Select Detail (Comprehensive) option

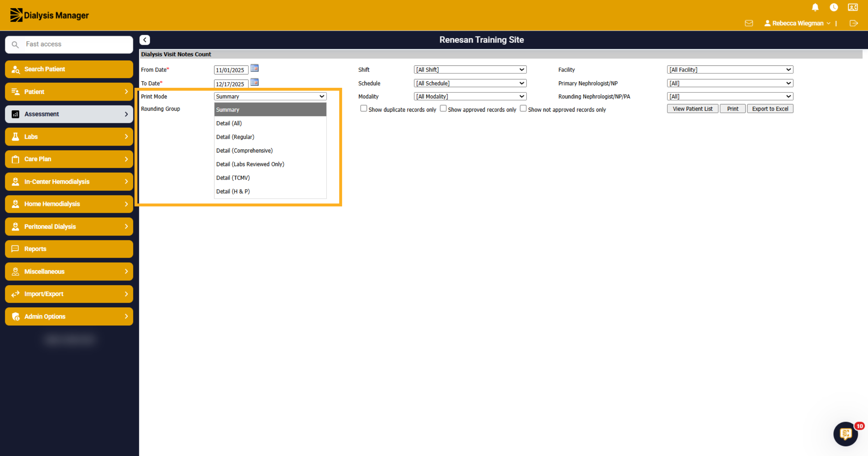click(x=270, y=151)
